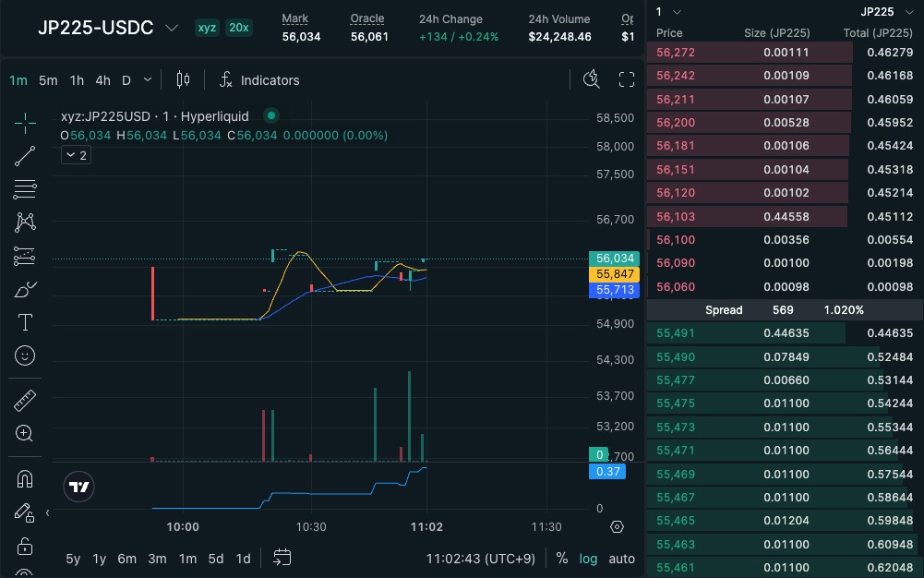924x578 pixels.
Task: Switch chart to 4h interval
Action: [102, 80]
